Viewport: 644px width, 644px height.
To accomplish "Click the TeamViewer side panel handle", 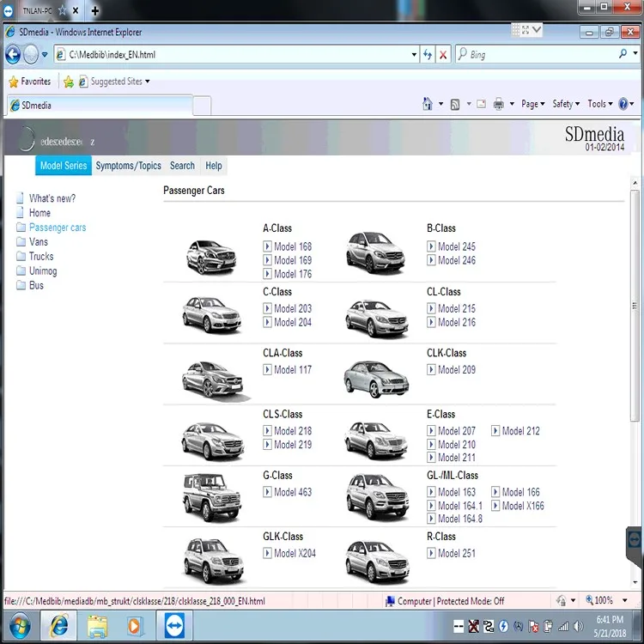I will pos(635,546).
